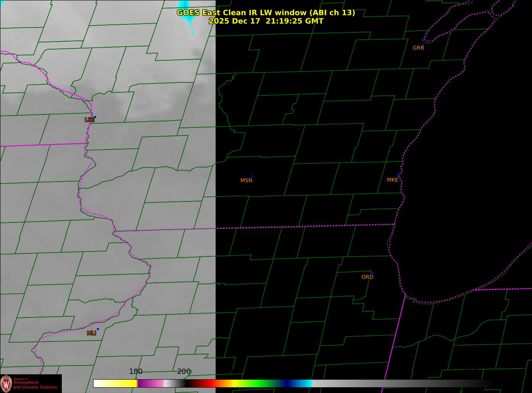Select the blue marker dot beside ORD
Screen dimensions: 532x393
[x=372, y=273]
